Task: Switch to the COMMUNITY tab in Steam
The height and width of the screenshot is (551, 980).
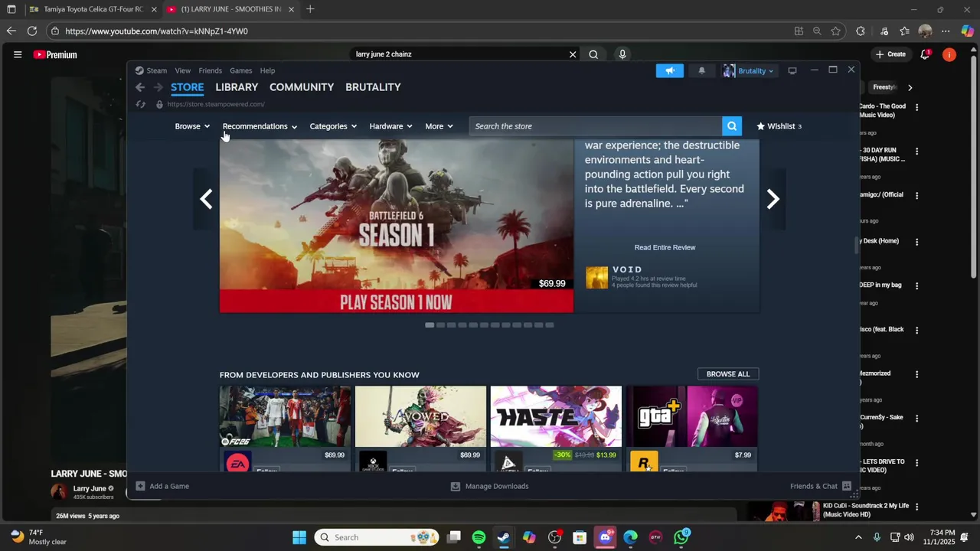Action: pos(302,87)
